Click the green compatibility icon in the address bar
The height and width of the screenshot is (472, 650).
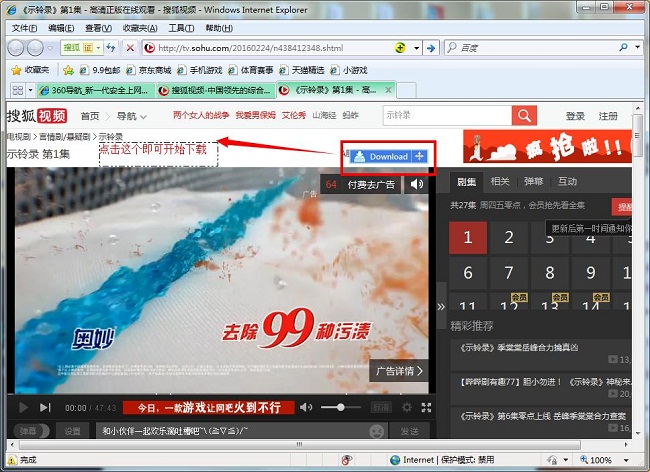400,48
